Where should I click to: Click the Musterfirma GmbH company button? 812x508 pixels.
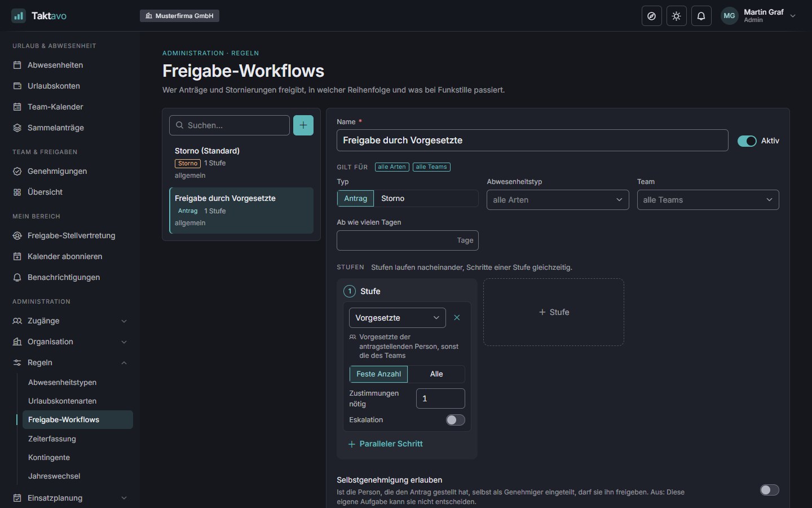179,16
